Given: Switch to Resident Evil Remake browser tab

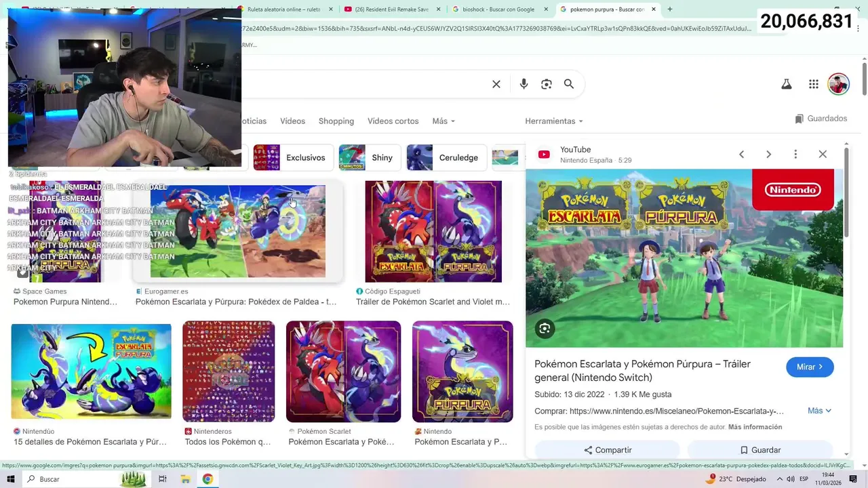Looking at the screenshot, I should pyautogui.click(x=393, y=9).
